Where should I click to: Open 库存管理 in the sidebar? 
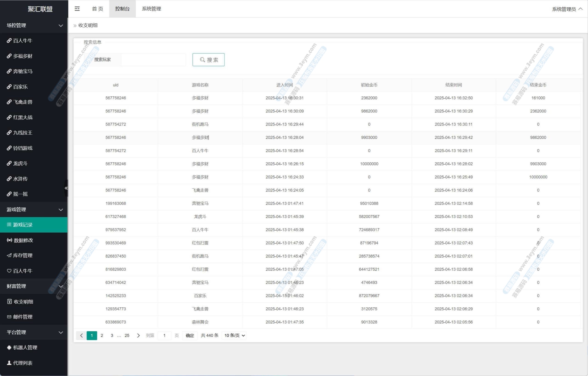click(x=23, y=255)
